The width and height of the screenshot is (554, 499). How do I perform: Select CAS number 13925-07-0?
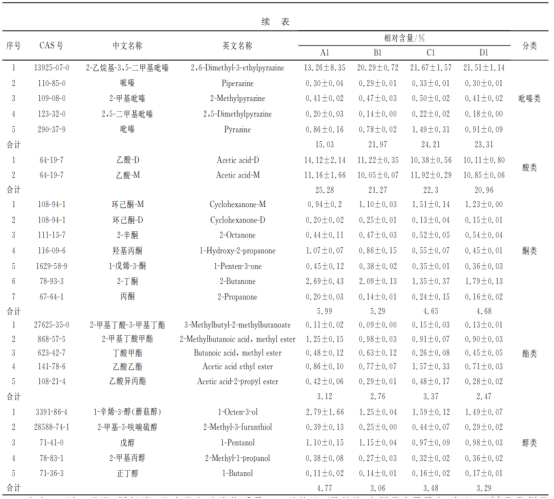(x=52, y=67)
